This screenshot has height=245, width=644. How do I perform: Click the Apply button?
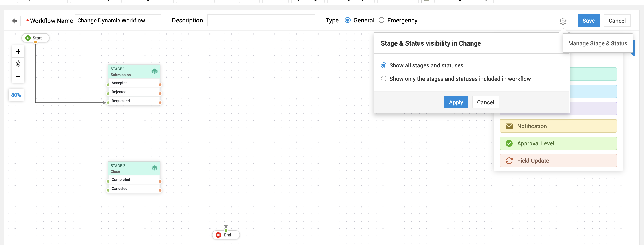click(x=456, y=102)
